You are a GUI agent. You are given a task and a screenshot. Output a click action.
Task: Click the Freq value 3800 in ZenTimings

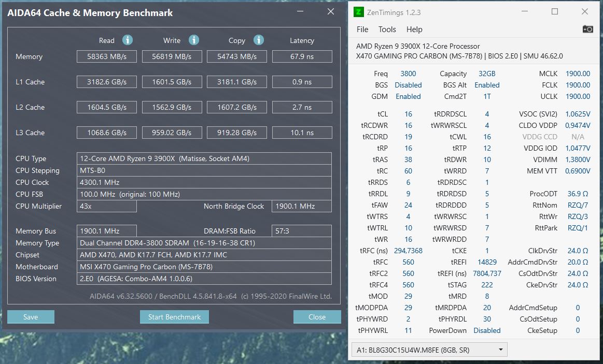tap(408, 74)
